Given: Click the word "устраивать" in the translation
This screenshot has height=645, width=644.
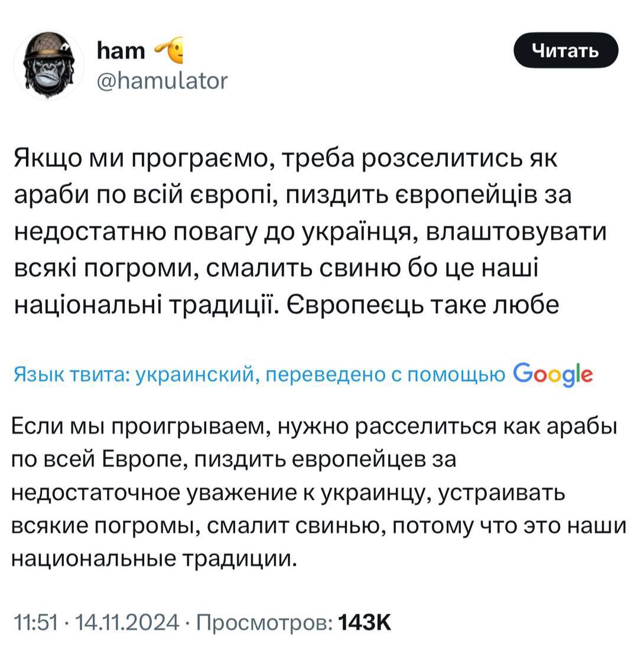Looking at the screenshot, I should coord(502,493).
